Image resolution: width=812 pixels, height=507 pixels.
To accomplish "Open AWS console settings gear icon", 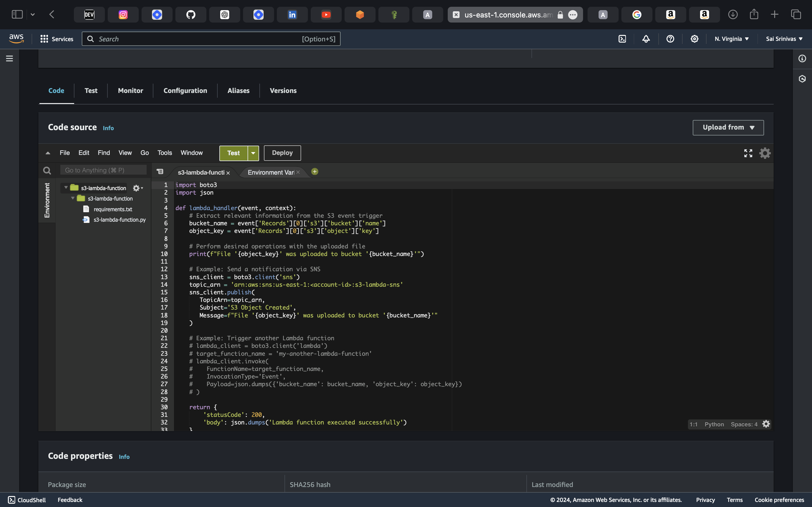I will pyautogui.click(x=694, y=39).
